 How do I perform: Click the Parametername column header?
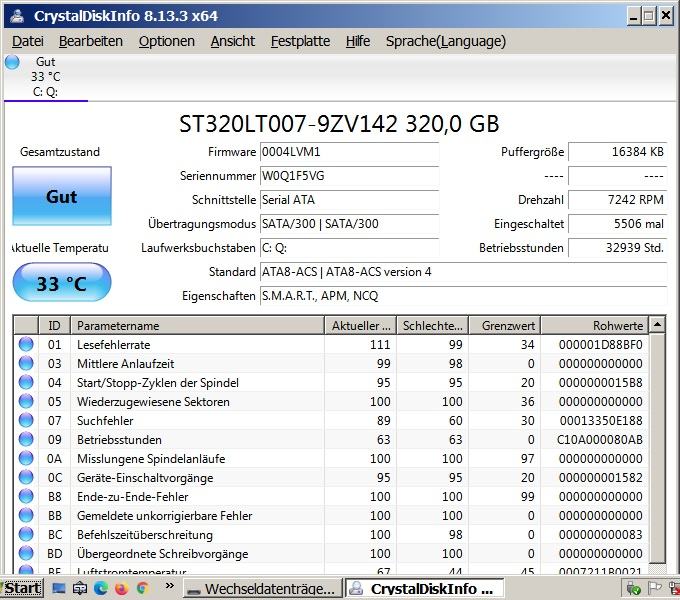(x=197, y=326)
